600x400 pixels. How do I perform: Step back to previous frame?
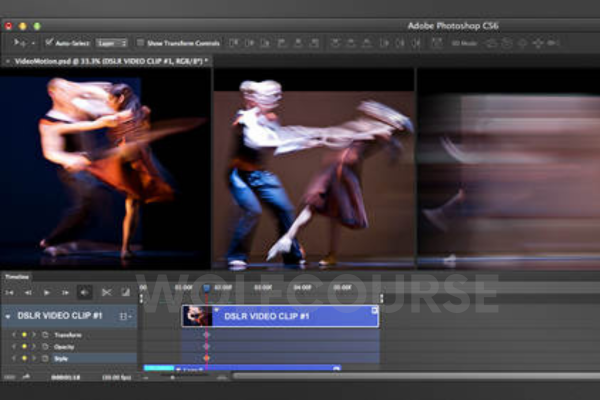point(28,292)
